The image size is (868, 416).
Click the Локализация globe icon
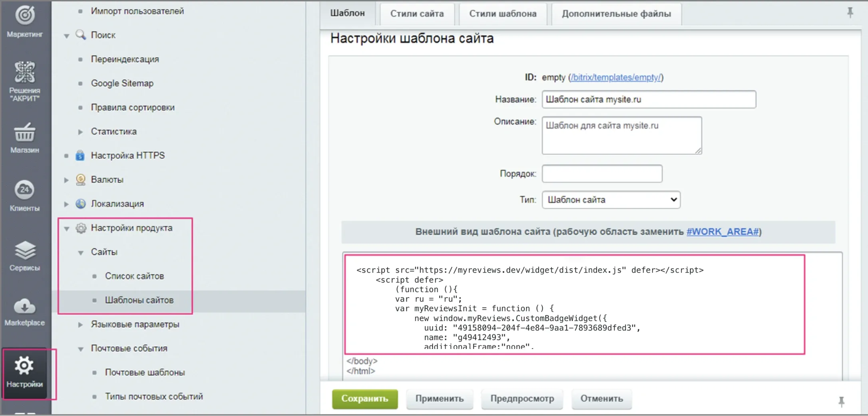coord(81,204)
